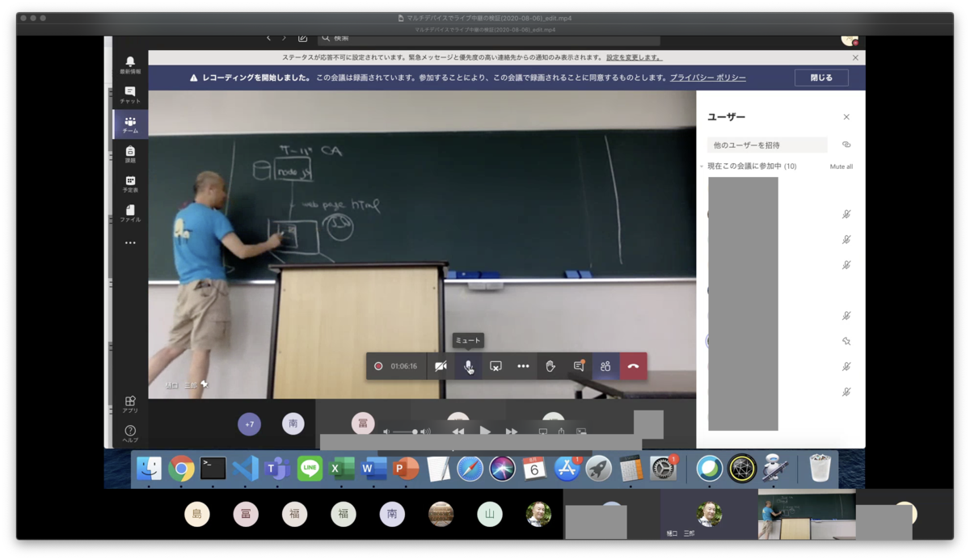This screenshot has width=970, height=560.
Task: Open the profile avatar menu in Teams
Action: click(x=849, y=40)
